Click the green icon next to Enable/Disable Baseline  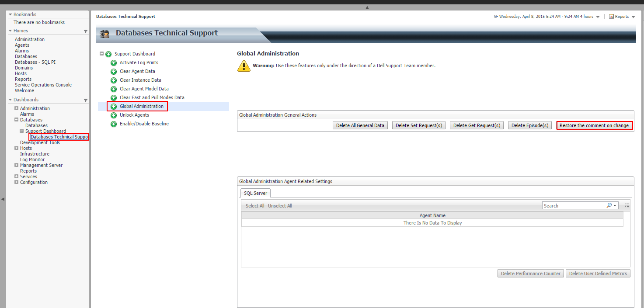[x=114, y=124]
